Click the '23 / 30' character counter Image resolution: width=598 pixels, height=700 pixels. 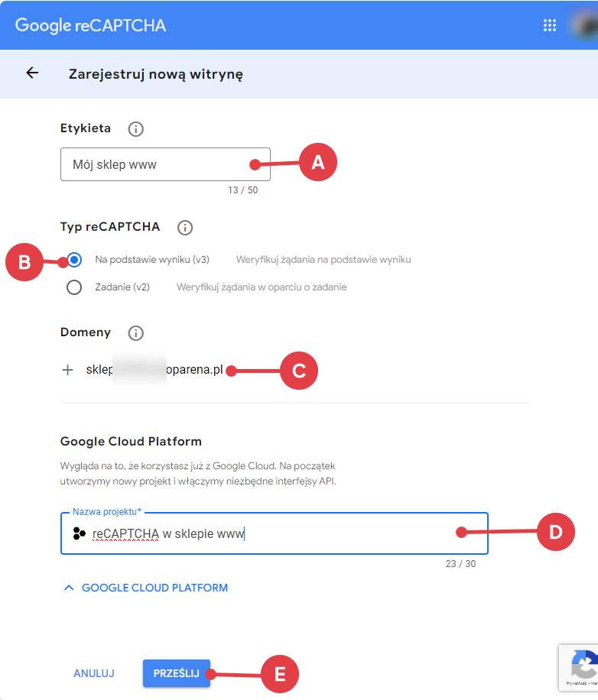pyautogui.click(x=460, y=564)
